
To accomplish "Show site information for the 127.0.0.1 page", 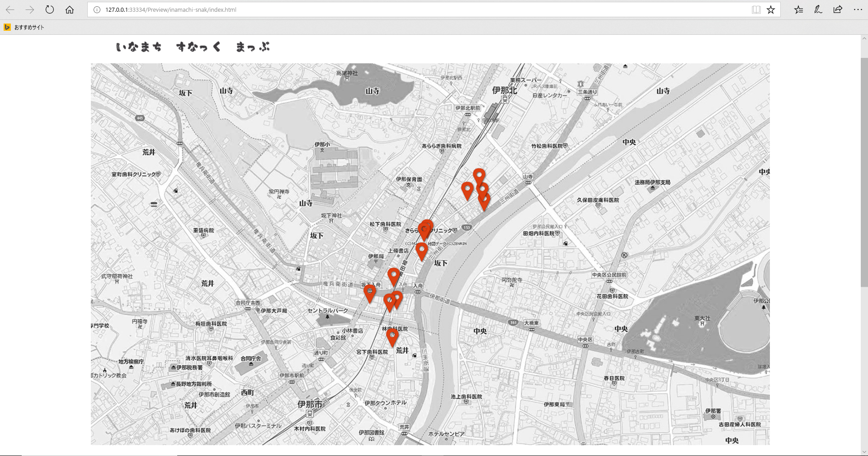I will tap(96, 9).
